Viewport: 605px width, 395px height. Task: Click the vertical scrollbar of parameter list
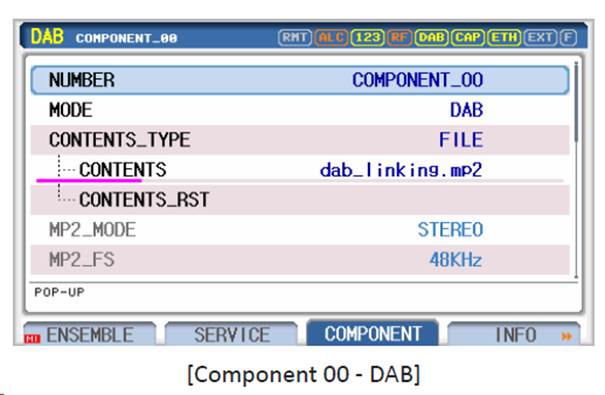576,170
